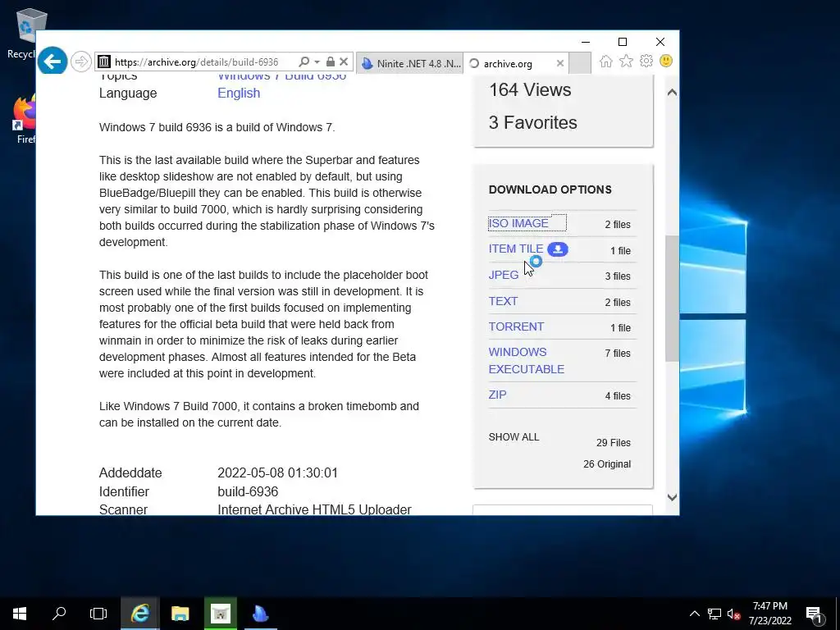Click the network tray icon
The height and width of the screenshot is (630, 840).
coord(714,614)
